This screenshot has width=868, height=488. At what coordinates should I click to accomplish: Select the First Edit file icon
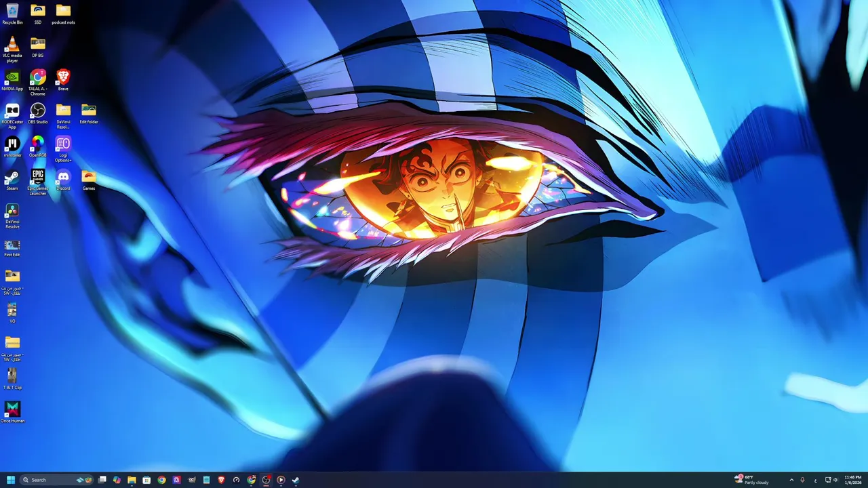[12, 247]
